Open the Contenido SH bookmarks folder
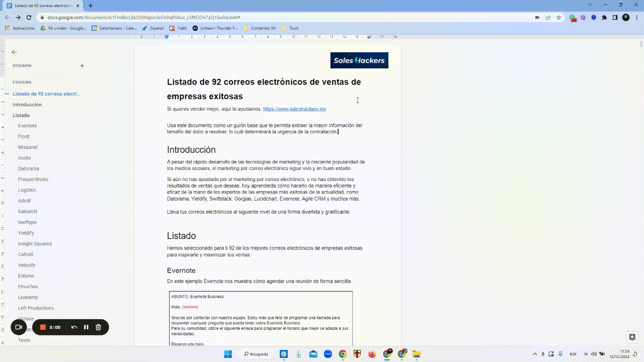The image size is (644, 362). (260, 28)
